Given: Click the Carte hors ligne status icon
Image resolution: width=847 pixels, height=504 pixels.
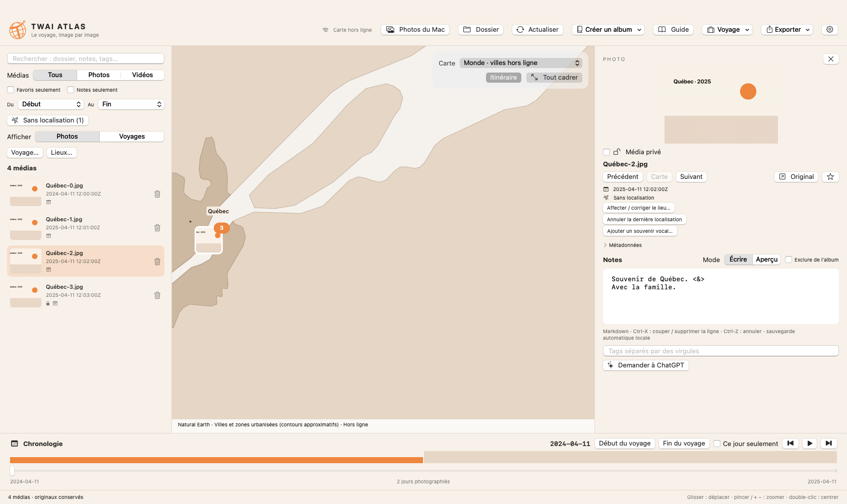Looking at the screenshot, I should [326, 30].
